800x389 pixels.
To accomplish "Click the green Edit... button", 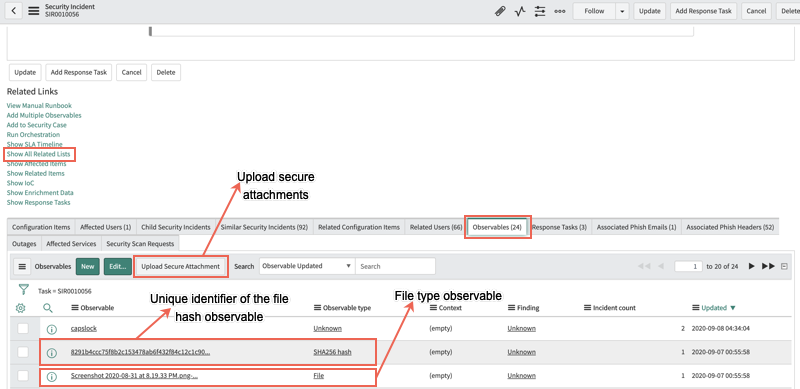I will (x=117, y=266).
